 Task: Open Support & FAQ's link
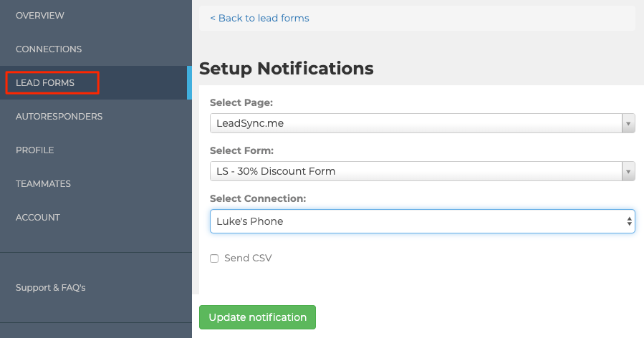50,287
